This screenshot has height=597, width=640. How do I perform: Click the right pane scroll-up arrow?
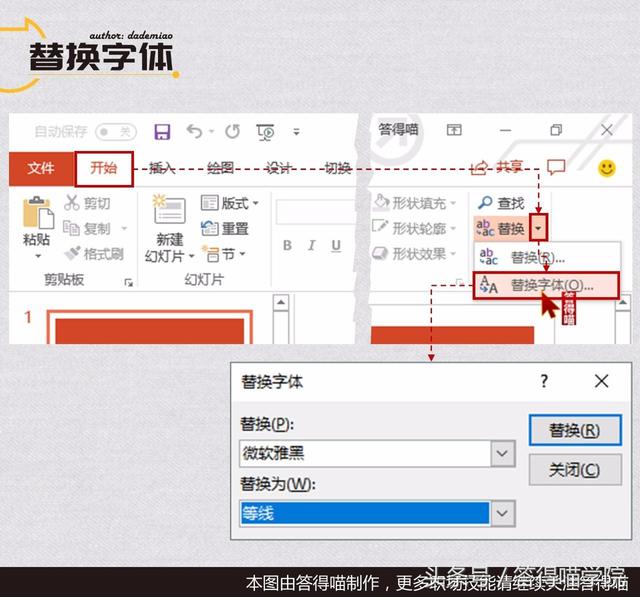pos(623,302)
